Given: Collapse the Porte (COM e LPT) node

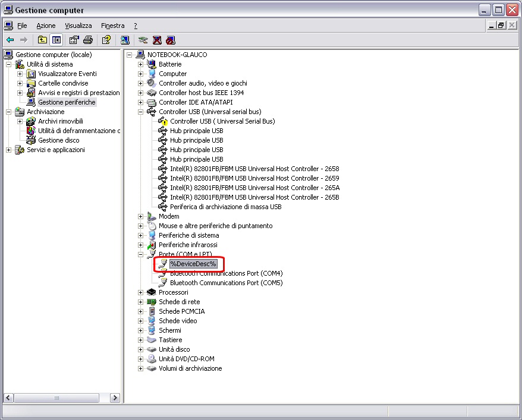Looking at the screenshot, I should click(140, 254).
